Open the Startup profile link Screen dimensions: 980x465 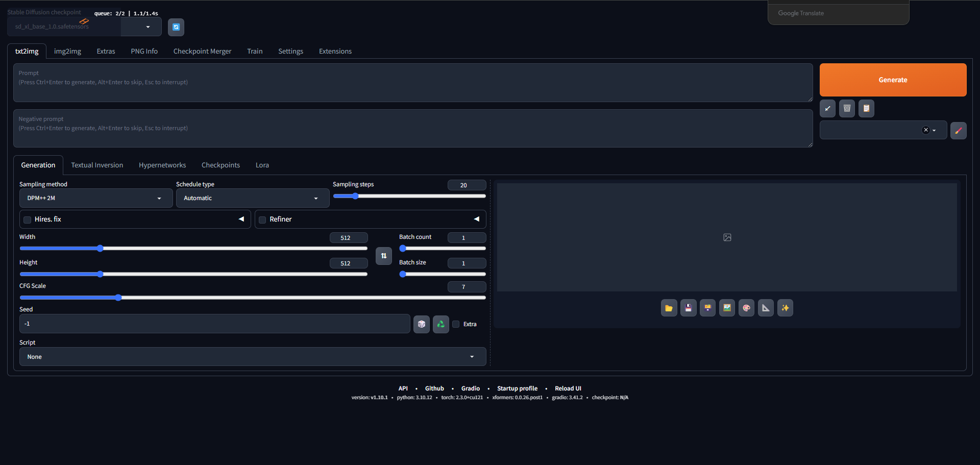pyautogui.click(x=517, y=388)
